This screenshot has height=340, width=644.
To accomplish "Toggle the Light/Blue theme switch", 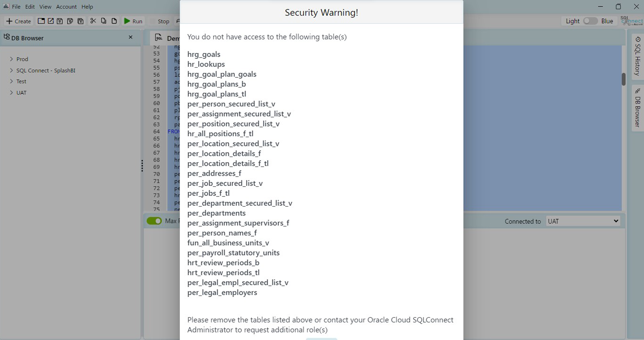I will coord(590,21).
